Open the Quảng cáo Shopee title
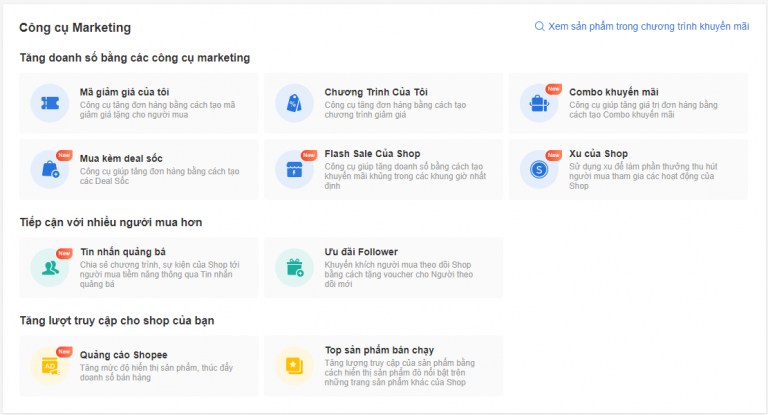The height and width of the screenshot is (415, 768). pos(123,355)
